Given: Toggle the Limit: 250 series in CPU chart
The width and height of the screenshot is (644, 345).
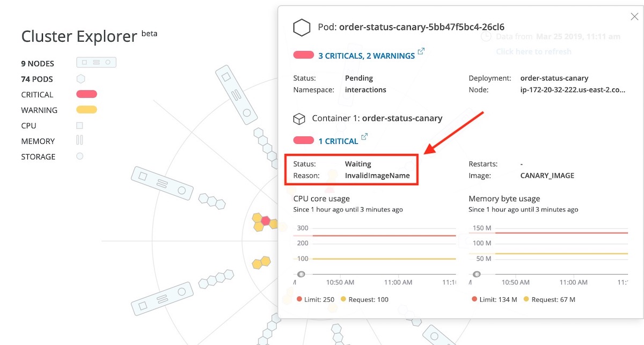Looking at the screenshot, I should pyautogui.click(x=316, y=299).
